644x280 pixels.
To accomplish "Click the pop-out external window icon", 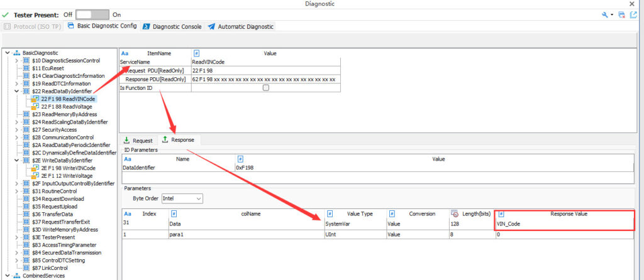I will point(633,14).
